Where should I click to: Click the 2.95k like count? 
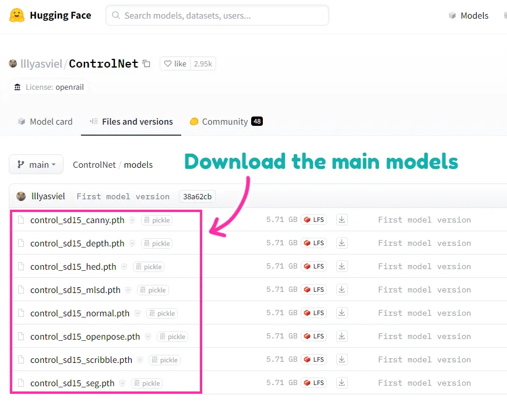tap(203, 63)
